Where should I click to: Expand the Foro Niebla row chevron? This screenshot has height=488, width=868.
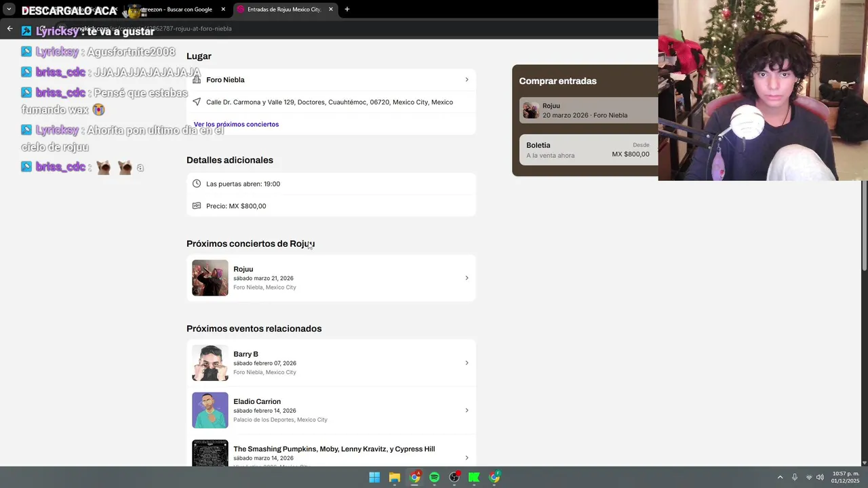click(467, 79)
